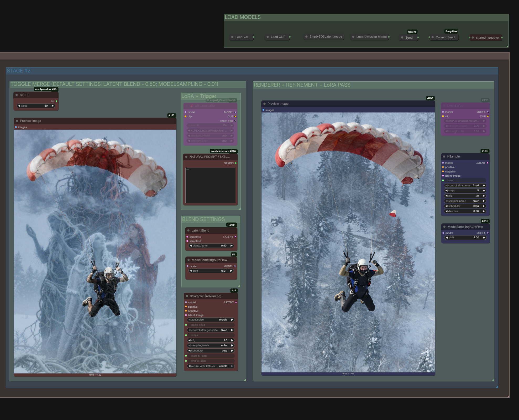Click the Load Diffusion Model node

371,37
